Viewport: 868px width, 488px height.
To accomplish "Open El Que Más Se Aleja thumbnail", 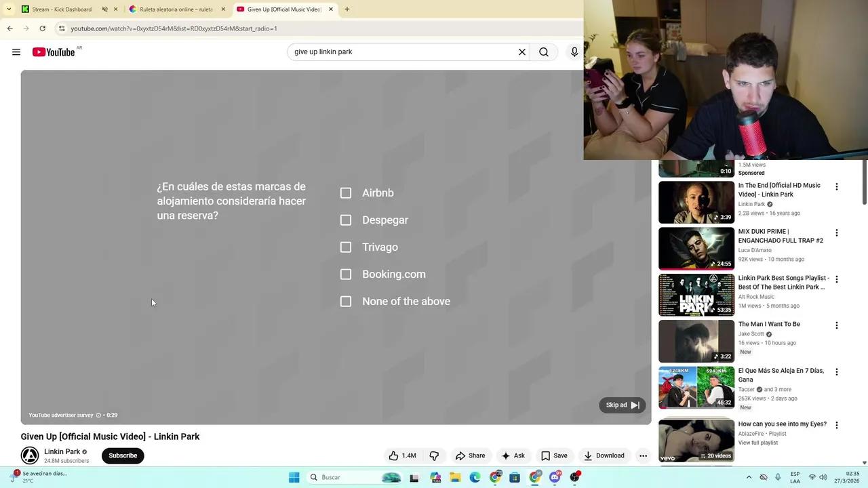I will pyautogui.click(x=696, y=388).
